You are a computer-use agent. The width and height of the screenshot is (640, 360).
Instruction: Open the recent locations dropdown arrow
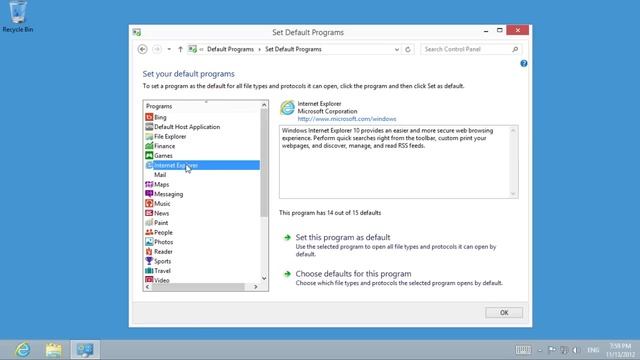(x=169, y=49)
